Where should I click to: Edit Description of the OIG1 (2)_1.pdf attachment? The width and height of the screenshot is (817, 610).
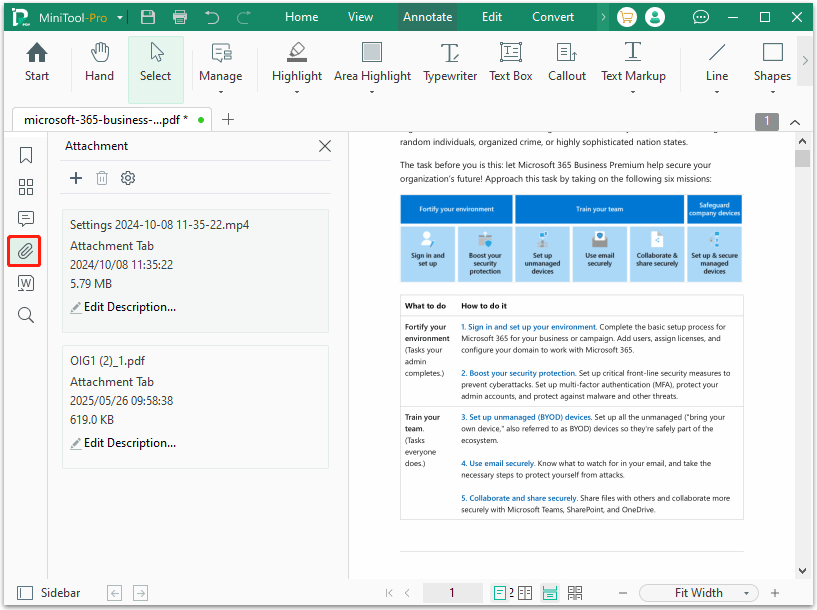[123, 443]
